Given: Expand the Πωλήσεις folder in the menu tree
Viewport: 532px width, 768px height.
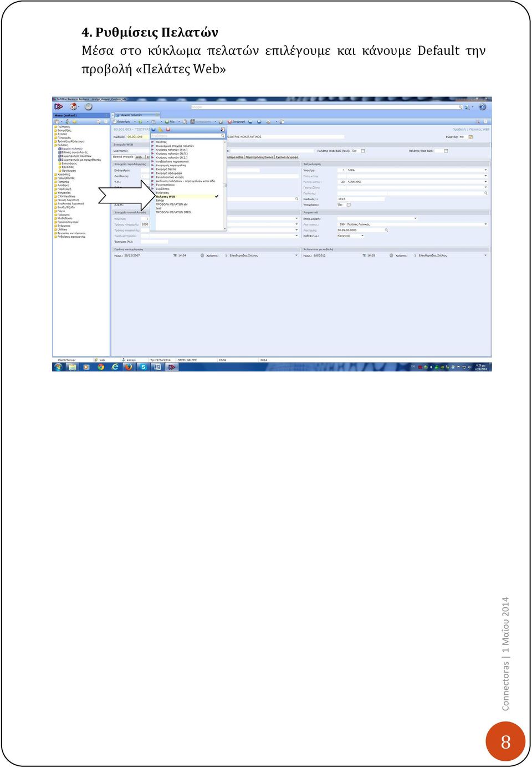Looking at the screenshot, I should point(64,127).
